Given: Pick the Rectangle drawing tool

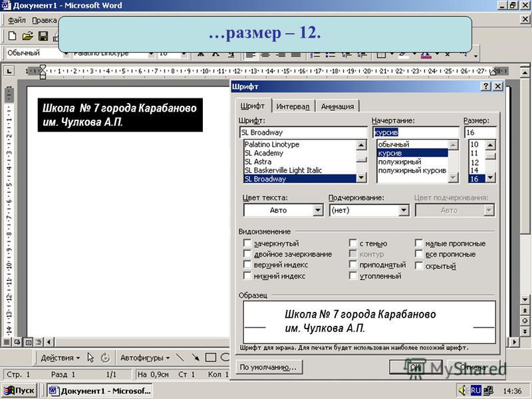Looking at the screenshot, I should (x=211, y=358).
